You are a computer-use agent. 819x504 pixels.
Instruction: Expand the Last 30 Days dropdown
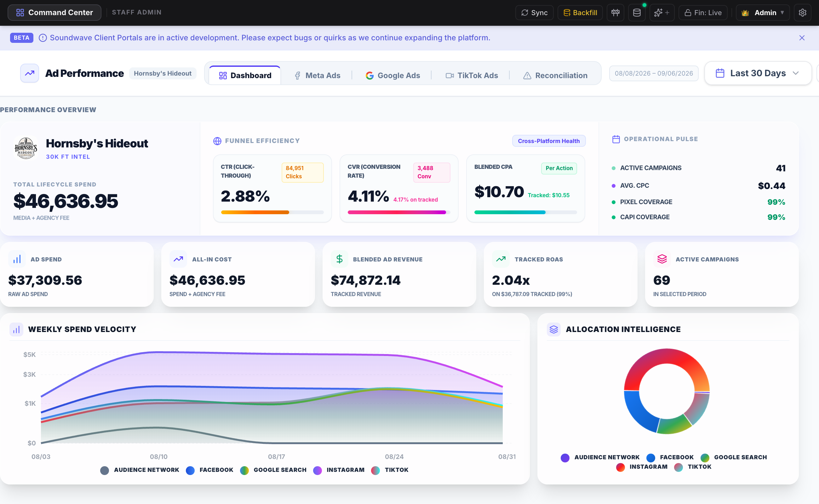tap(758, 73)
